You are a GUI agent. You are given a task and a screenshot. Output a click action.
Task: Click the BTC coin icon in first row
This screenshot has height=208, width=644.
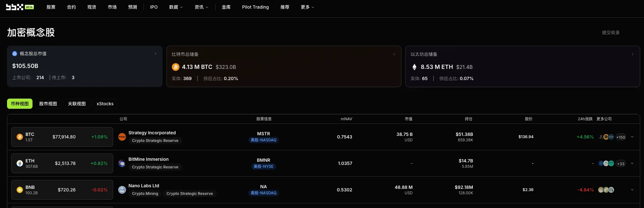(x=20, y=137)
